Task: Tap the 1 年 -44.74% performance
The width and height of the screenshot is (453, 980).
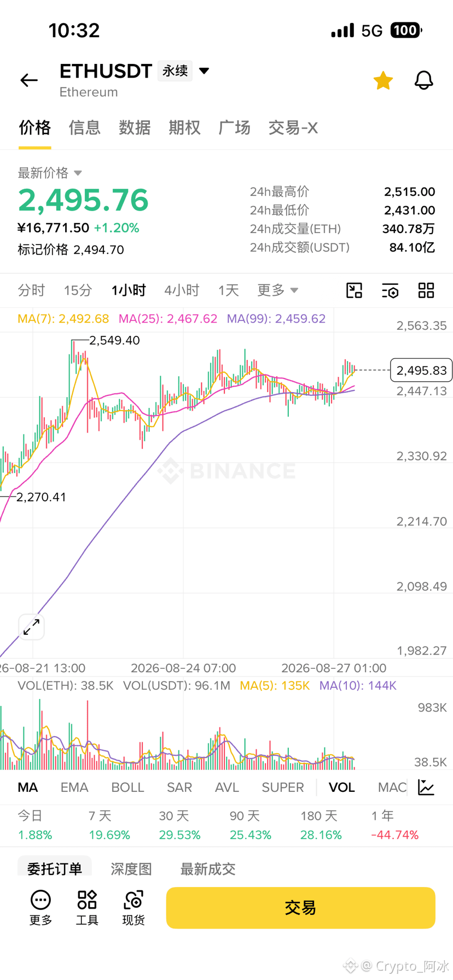Action: 395,825
